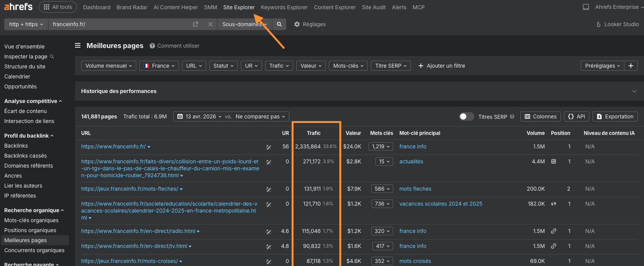Click the help icon next to Titres SERP
644x266 pixels.
(x=512, y=116)
